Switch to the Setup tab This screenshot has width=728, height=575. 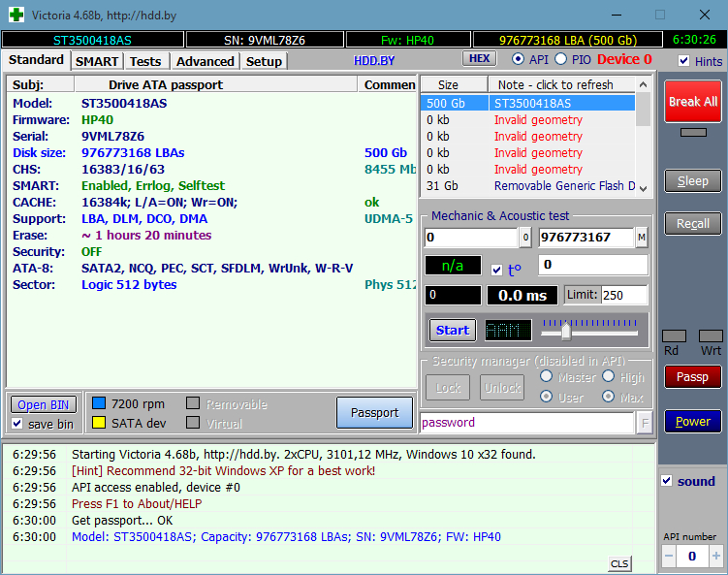coord(264,61)
